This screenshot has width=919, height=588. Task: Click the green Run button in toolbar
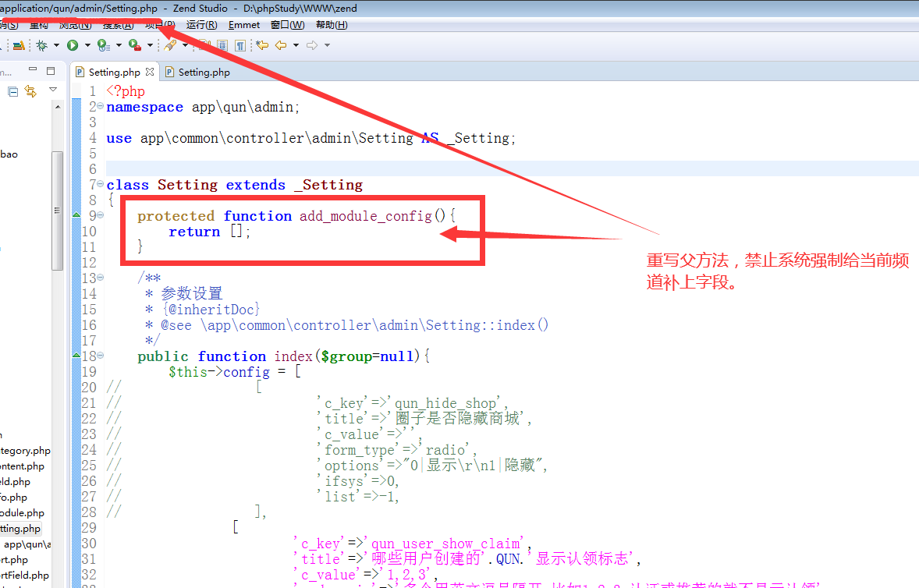pos(73,45)
